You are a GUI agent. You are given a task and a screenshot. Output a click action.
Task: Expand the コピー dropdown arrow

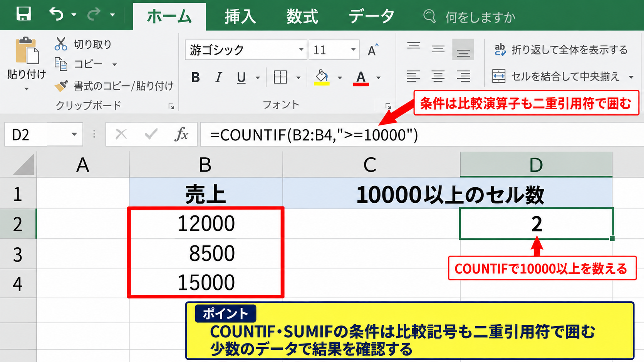tap(114, 65)
